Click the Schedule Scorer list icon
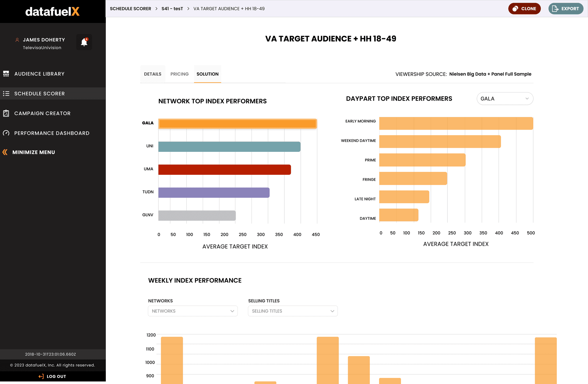This screenshot has height=384, width=588. 6,94
